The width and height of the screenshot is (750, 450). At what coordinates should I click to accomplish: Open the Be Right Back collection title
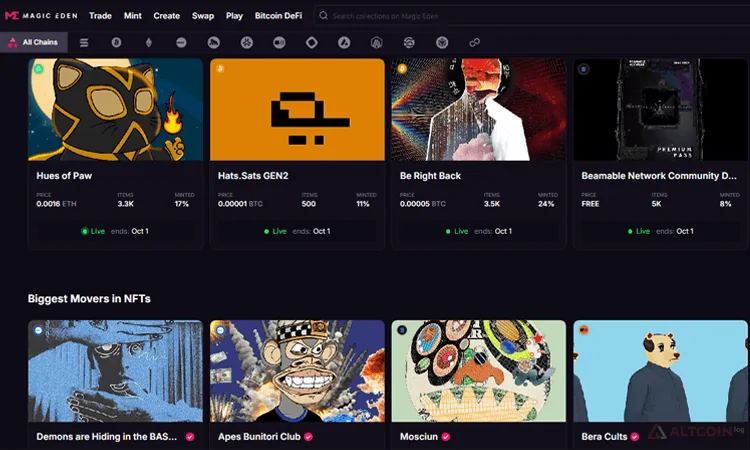pyautogui.click(x=430, y=176)
